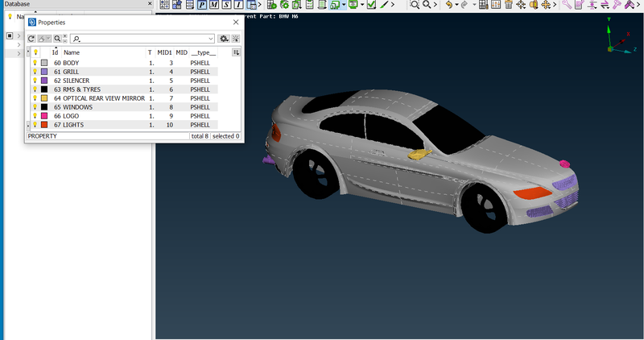Select the RMS & TYRES row
This screenshot has height=340, width=644.
tap(125, 89)
